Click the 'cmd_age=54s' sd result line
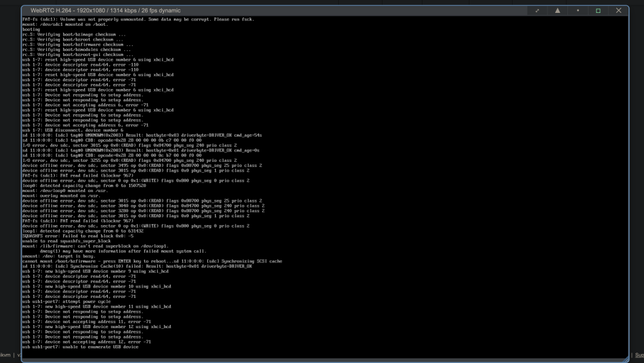The width and height of the screenshot is (644, 363). point(142,135)
